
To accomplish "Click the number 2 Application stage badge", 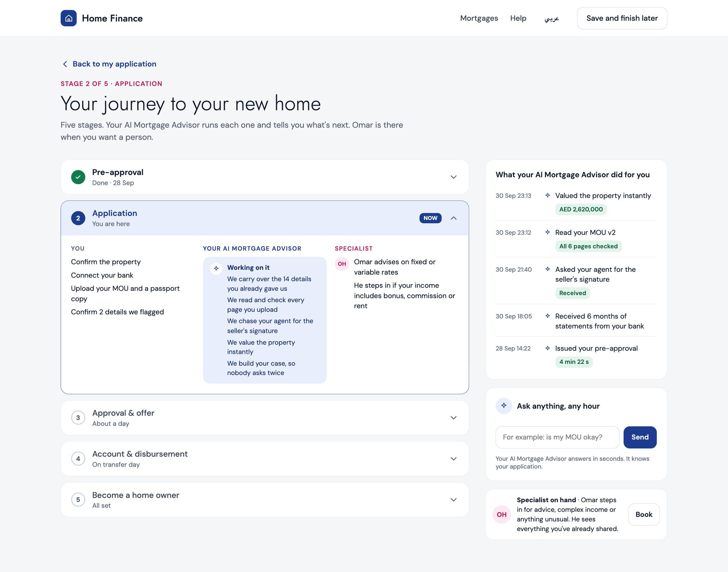I will 78,218.
